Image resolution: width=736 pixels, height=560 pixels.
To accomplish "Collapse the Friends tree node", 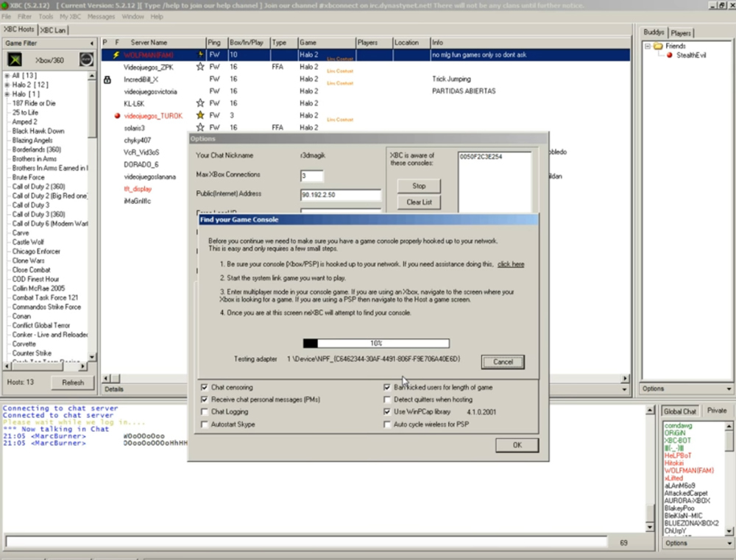I will tap(648, 46).
